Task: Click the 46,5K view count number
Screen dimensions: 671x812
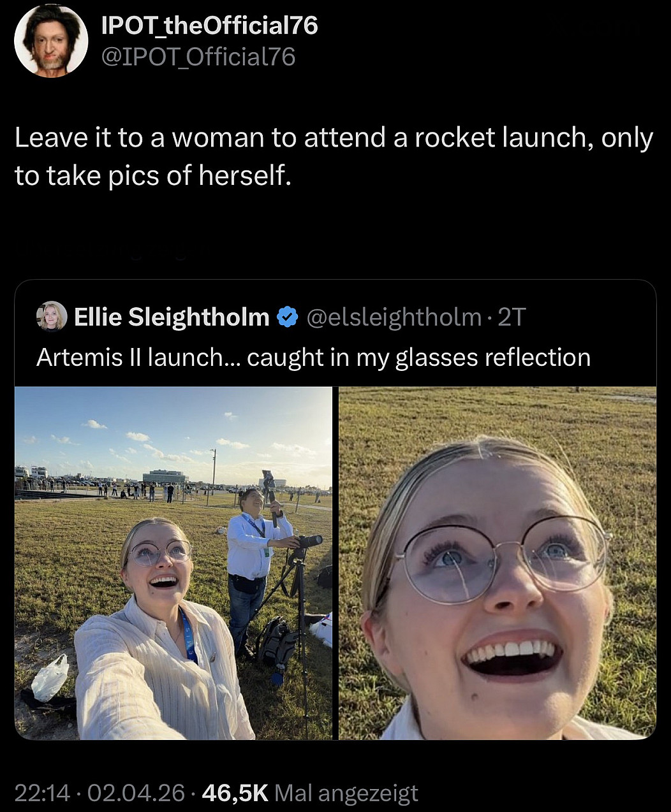Action: click(234, 793)
